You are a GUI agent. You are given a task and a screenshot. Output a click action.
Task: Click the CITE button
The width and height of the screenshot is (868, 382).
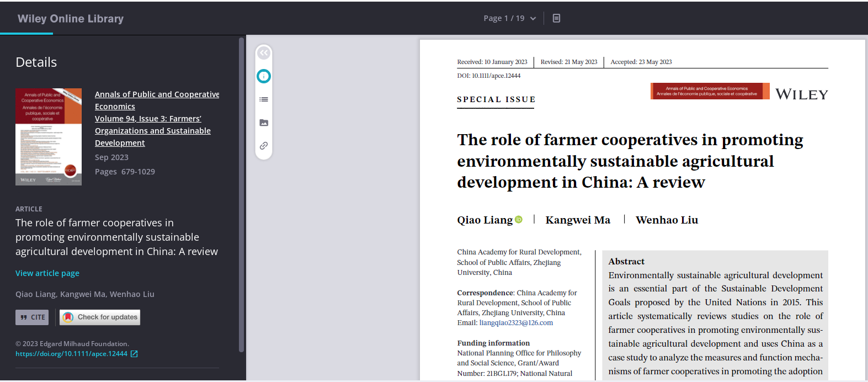pyautogui.click(x=32, y=317)
